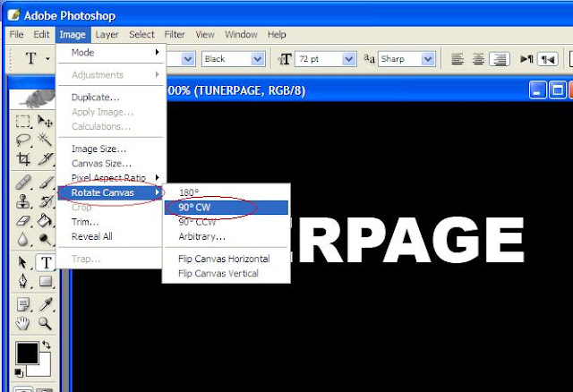Center align the text
Viewport: 573px width, 392px height.
tap(478, 59)
